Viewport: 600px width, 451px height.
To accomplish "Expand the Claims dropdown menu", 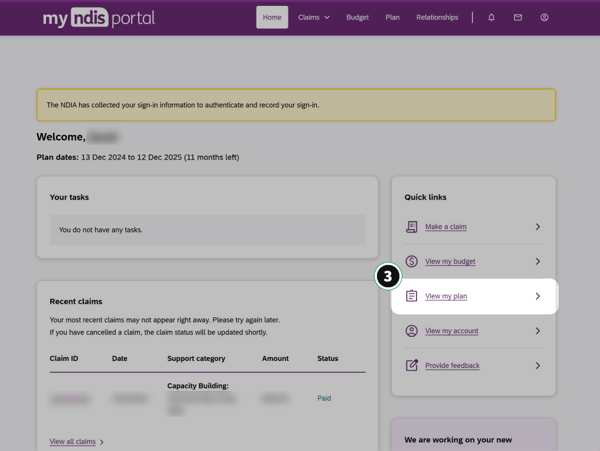I will pos(314,17).
